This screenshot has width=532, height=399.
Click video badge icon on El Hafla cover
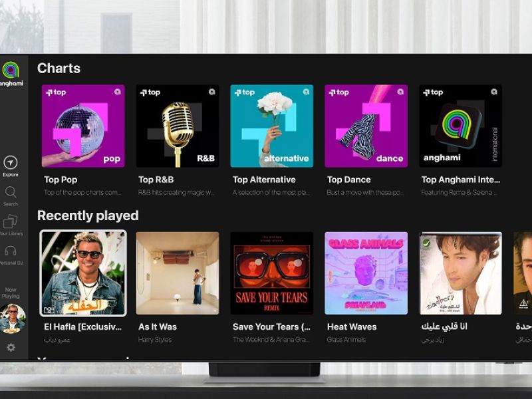[x=49, y=310]
